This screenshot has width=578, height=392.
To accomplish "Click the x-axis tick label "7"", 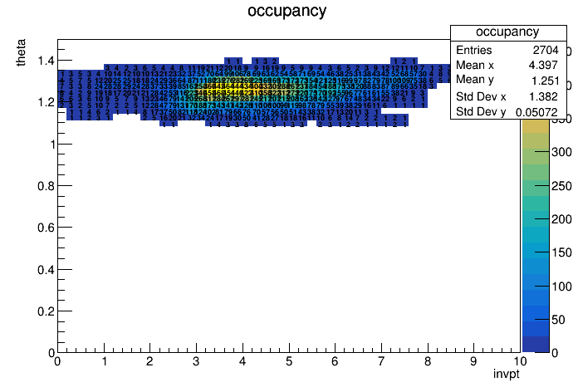I will click(381, 361).
